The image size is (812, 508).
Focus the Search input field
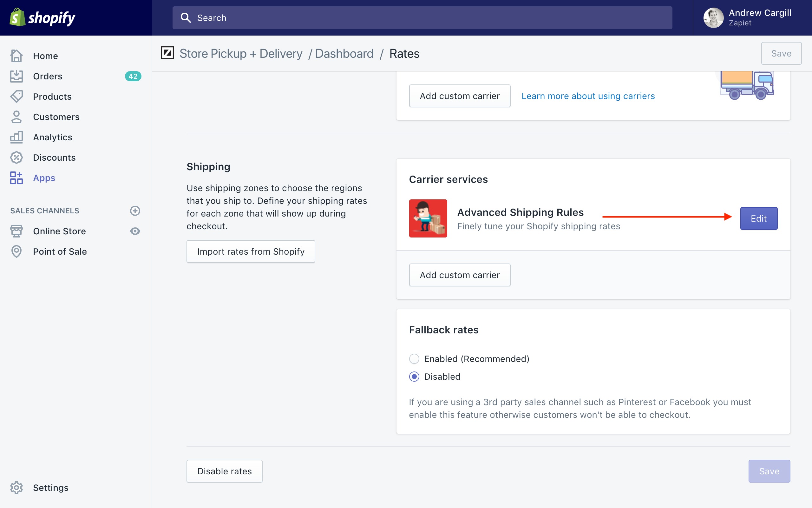coord(422,18)
